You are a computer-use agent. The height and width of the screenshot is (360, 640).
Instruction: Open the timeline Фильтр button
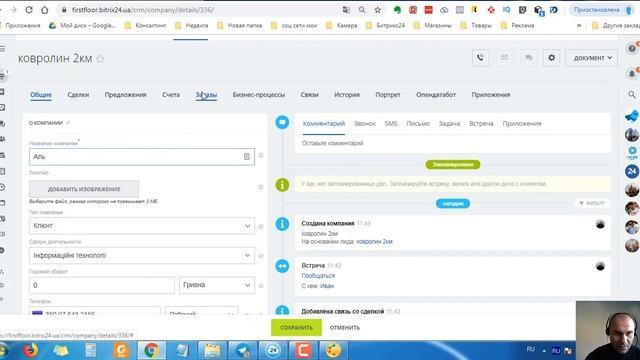[x=591, y=203]
